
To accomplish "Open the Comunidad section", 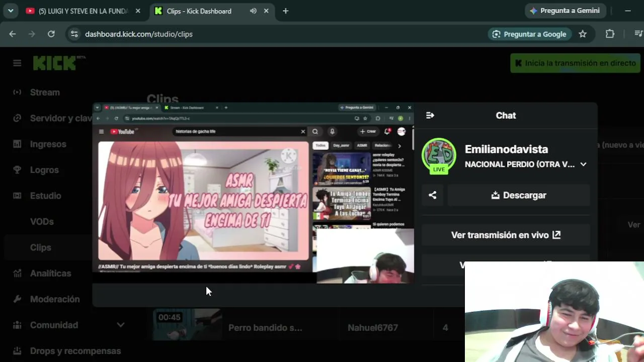I will tap(54, 325).
